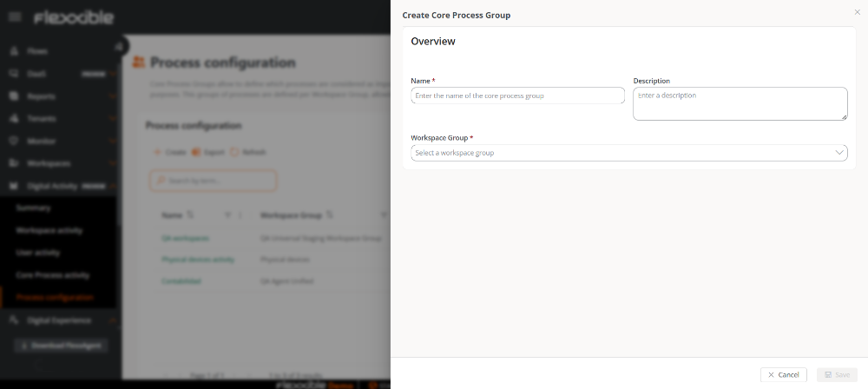This screenshot has width=868, height=389.
Task: Open the hamburger menu next to Flexxible logo
Action: click(x=15, y=17)
